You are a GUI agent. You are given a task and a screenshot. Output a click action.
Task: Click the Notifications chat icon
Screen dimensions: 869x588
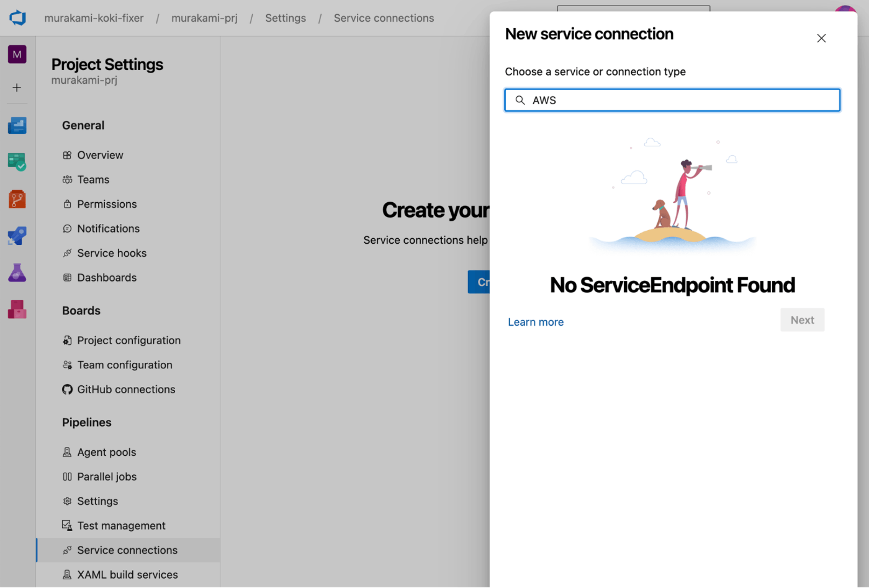pos(67,229)
